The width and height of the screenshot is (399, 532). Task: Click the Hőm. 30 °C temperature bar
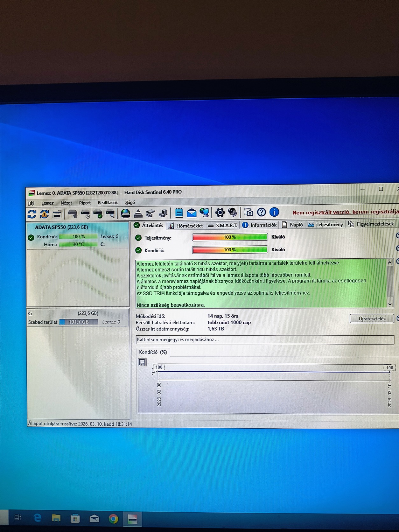click(x=78, y=244)
